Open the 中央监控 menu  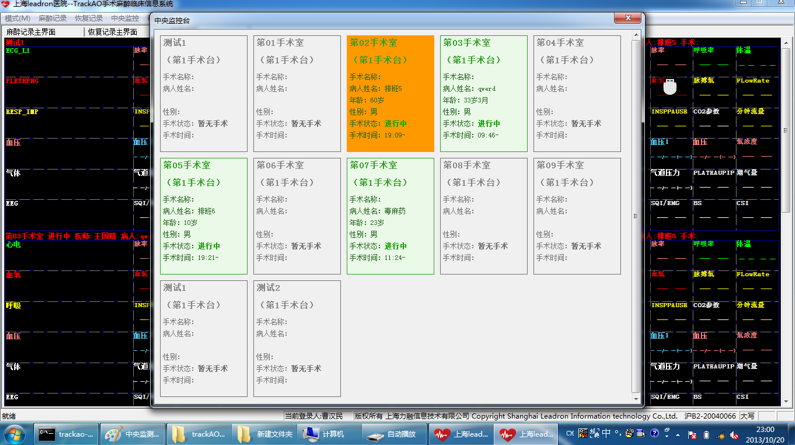point(125,18)
